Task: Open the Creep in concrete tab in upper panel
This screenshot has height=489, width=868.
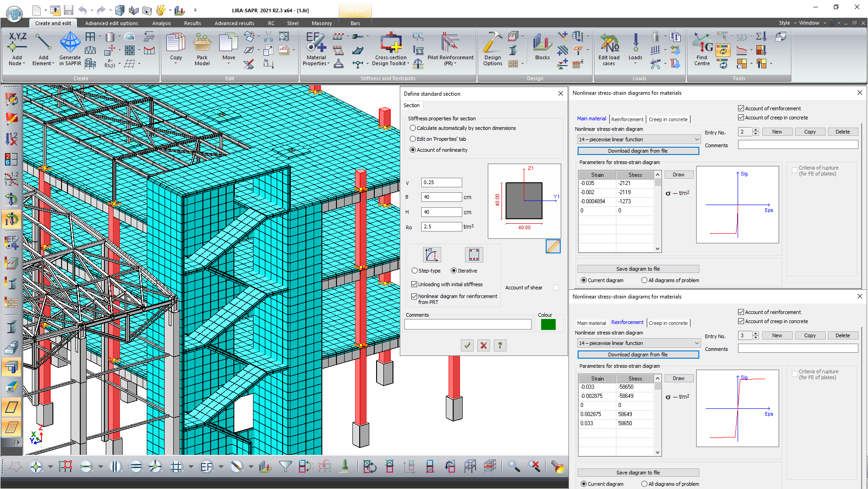Action: click(x=668, y=119)
